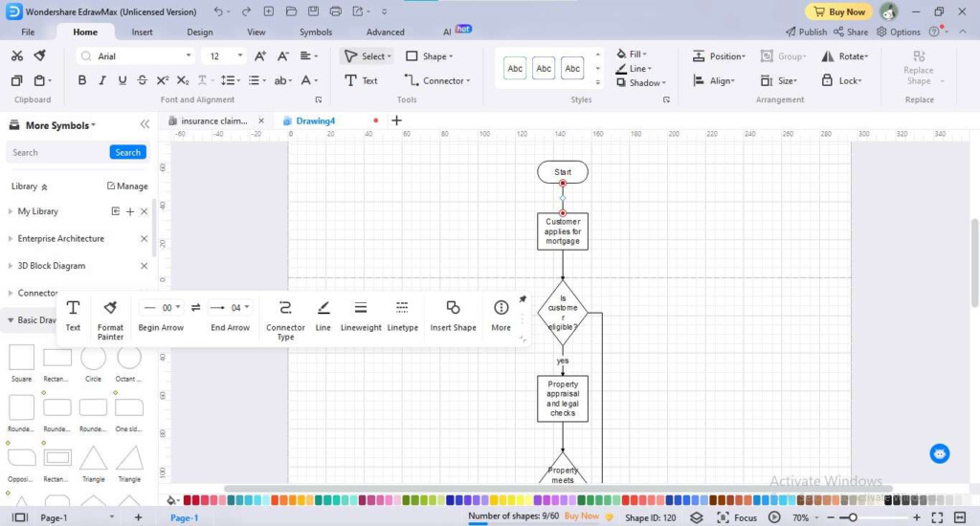
Task: Toggle Bold formatting
Action: (x=82, y=80)
